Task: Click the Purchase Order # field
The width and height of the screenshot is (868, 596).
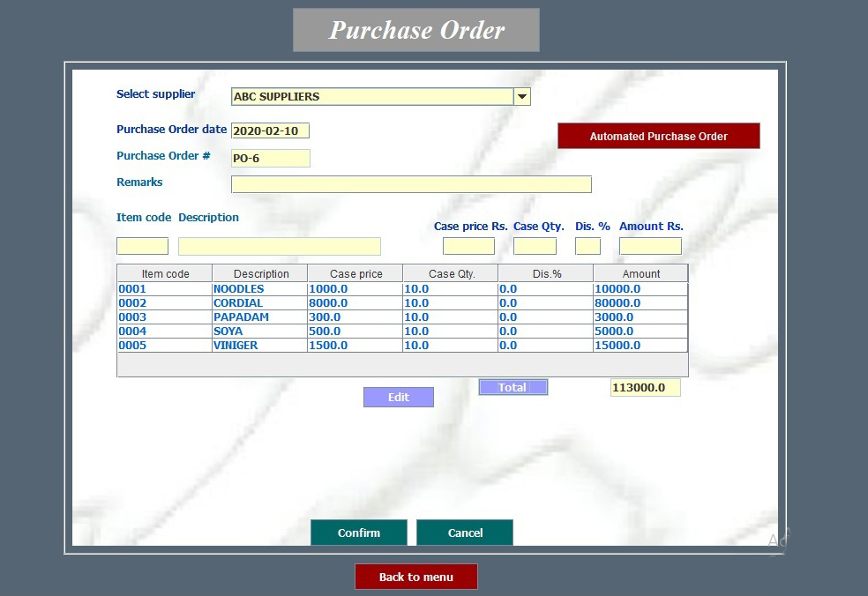Action: coord(271,159)
